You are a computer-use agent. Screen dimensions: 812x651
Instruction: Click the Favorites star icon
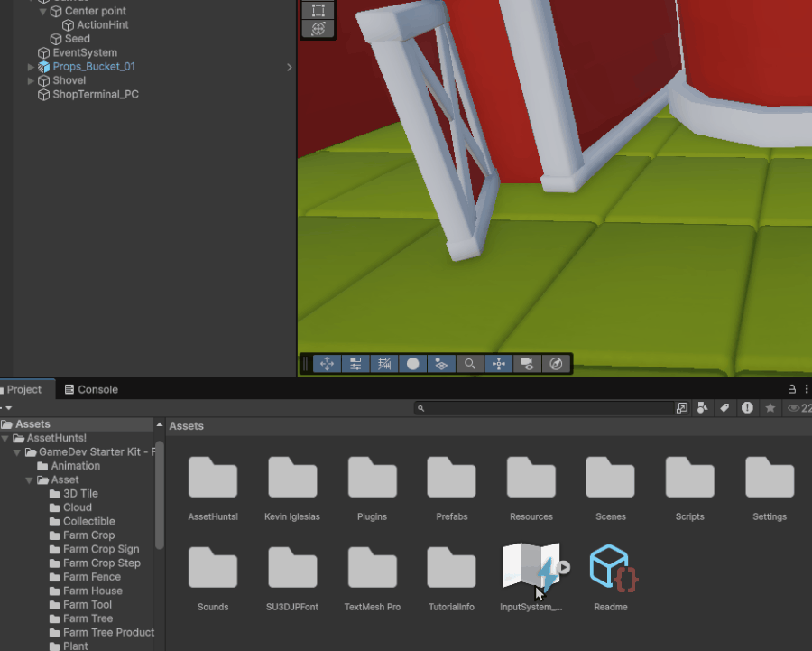pos(770,408)
